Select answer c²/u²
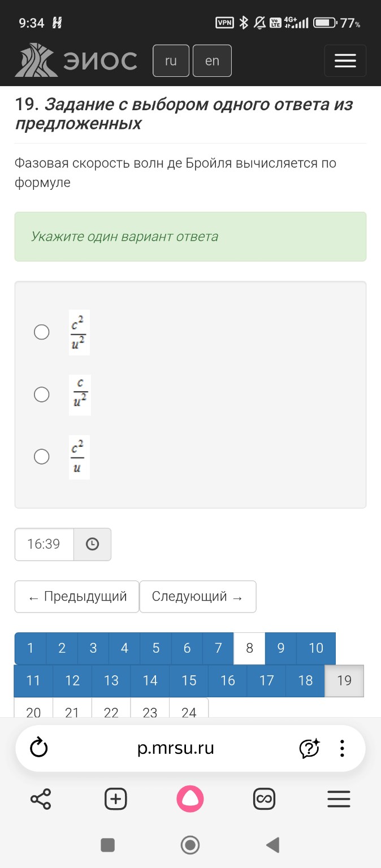 (41, 332)
